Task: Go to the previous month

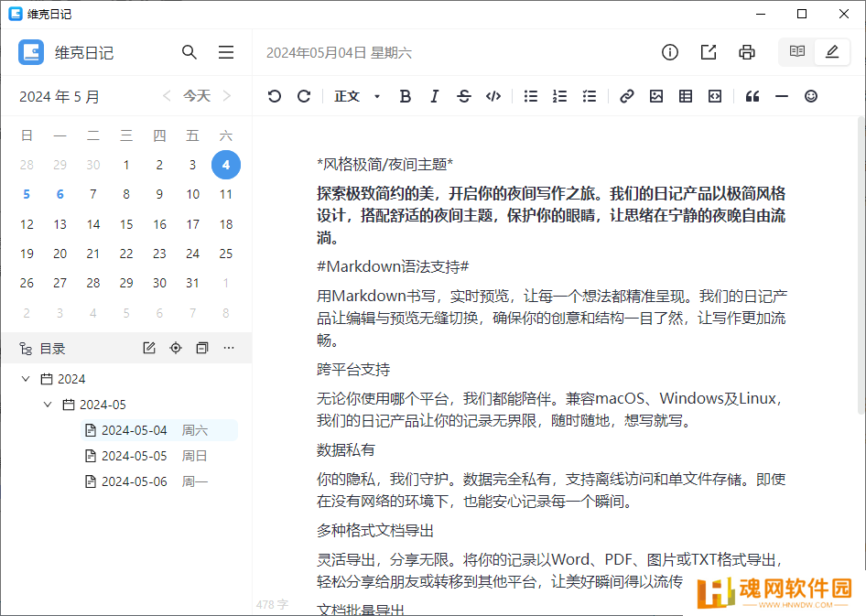Action: (x=167, y=95)
